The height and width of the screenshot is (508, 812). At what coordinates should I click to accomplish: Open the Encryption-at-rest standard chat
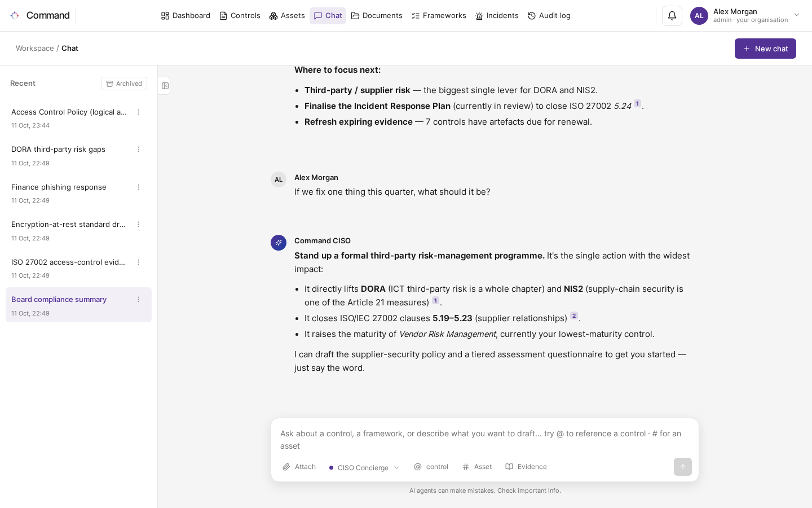[78, 230]
